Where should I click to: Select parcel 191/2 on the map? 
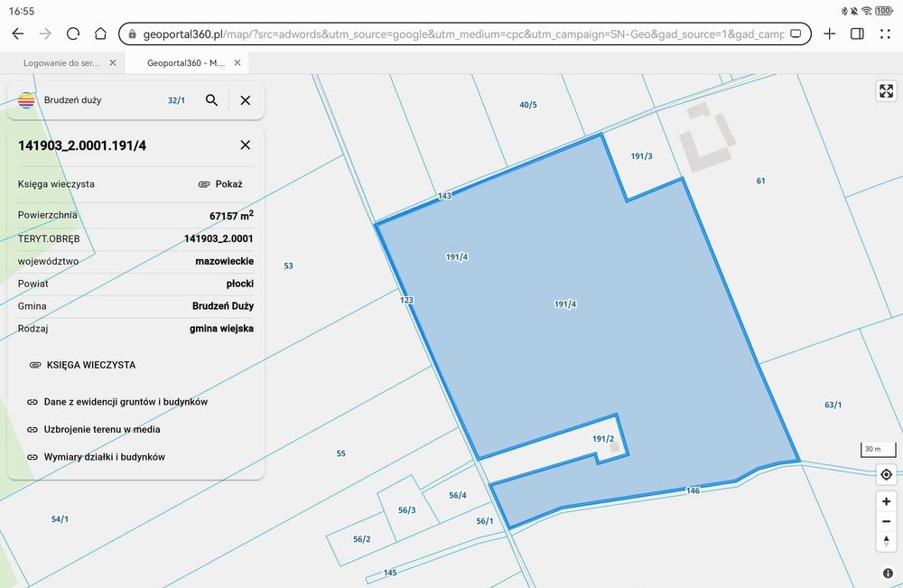603,439
